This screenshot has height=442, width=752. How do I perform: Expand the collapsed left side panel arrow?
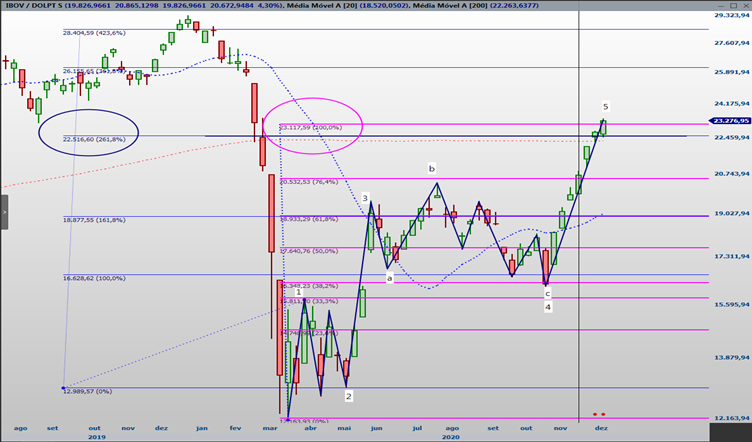pyautogui.click(x=4, y=212)
